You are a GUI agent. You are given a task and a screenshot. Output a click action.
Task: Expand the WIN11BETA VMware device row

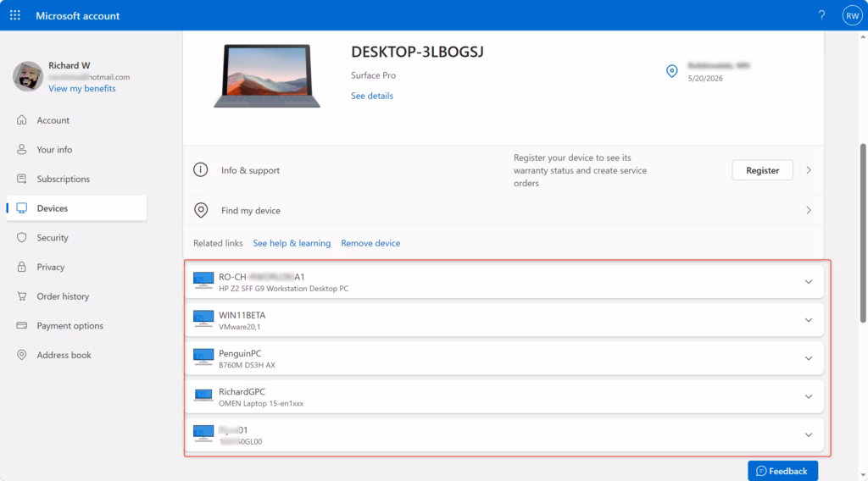pos(808,320)
